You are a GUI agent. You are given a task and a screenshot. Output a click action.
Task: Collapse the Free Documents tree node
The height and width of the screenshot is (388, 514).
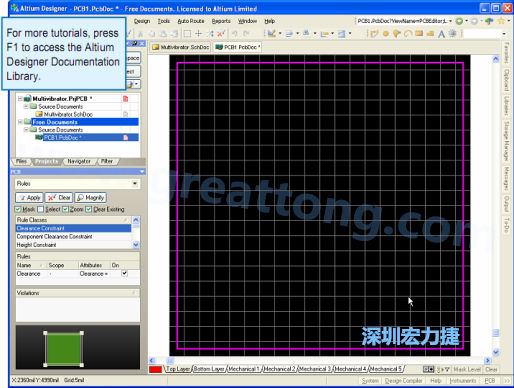[x=20, y=122]
